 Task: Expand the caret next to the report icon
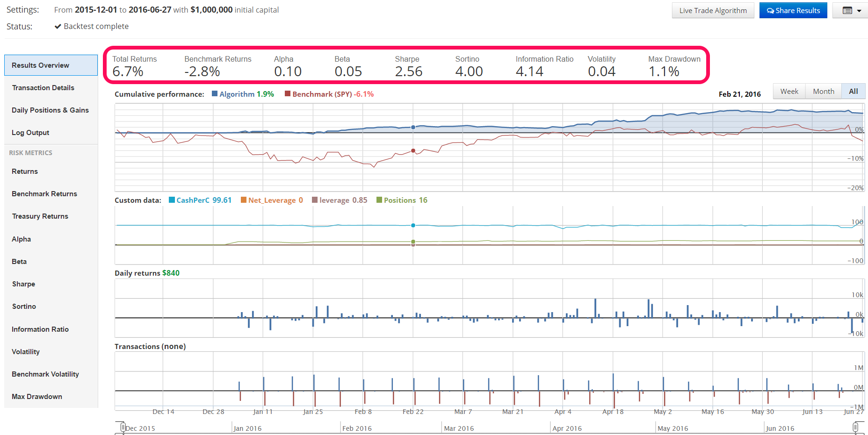point(859,10)
